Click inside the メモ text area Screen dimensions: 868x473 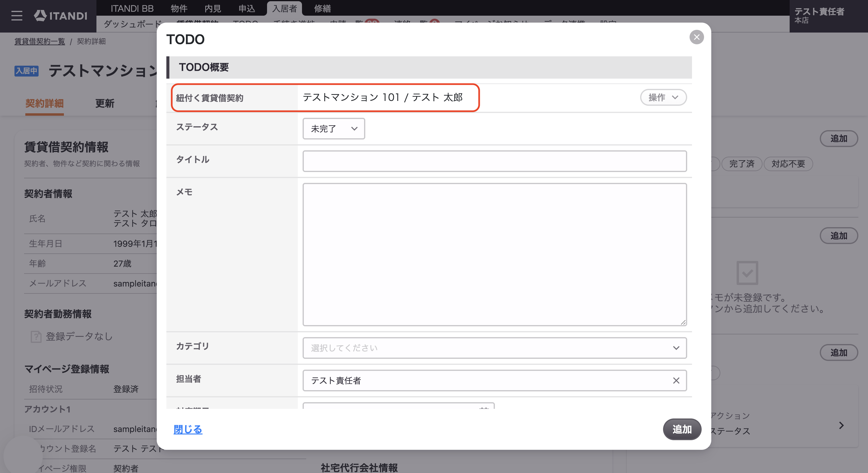tap(494, 254)
